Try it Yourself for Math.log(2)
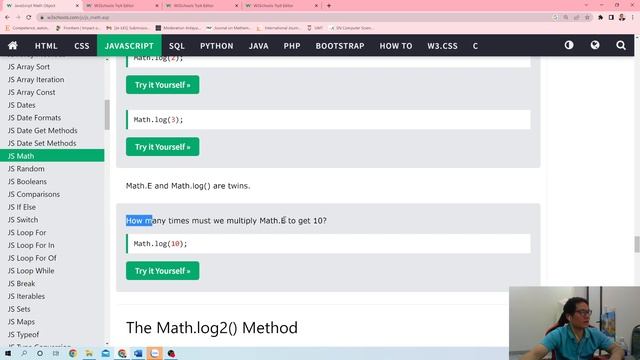Image resolution: width=640 pixels, height=360 pixels. pyautogui.click(x=162, y=84)
